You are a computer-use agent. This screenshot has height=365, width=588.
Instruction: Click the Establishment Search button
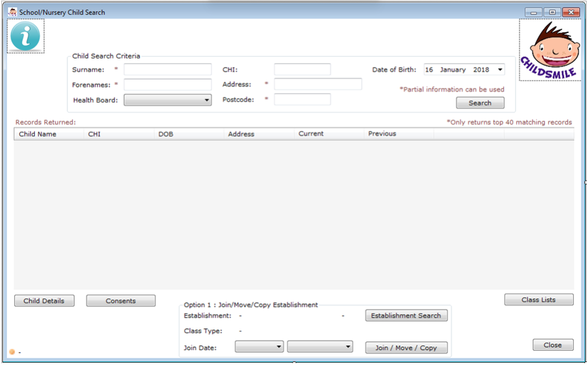coord(406,316)
